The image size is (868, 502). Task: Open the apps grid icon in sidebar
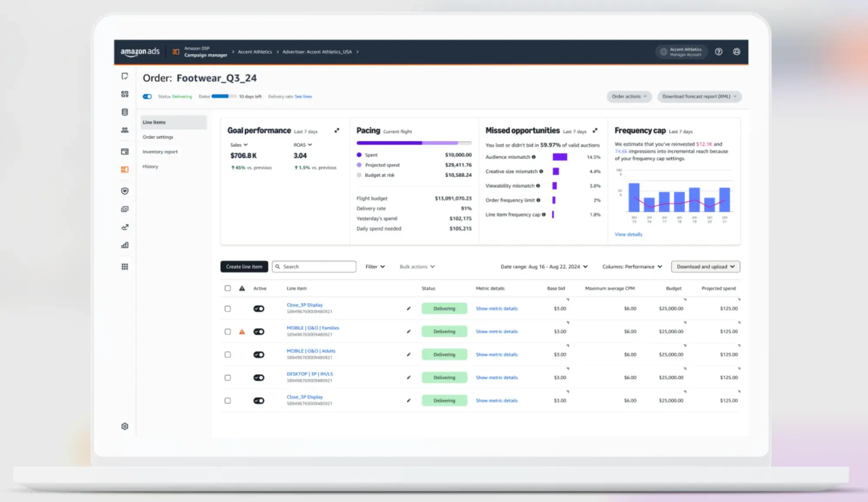[x=125, y=267]
